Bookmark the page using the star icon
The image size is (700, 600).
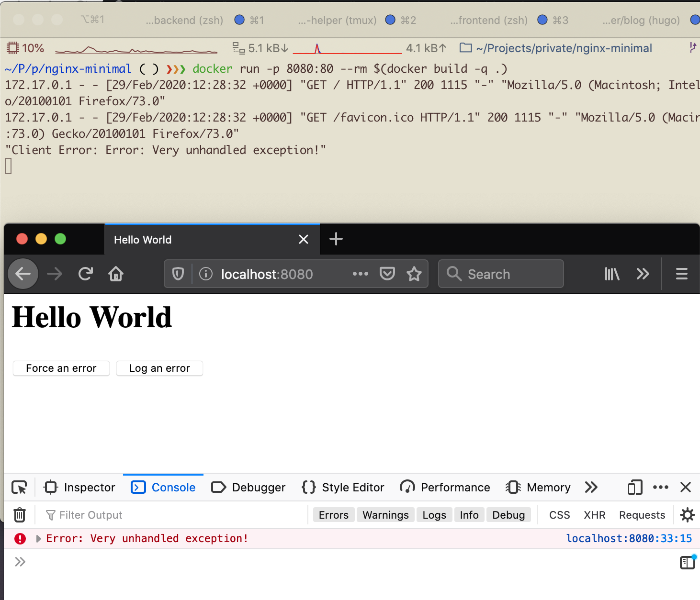[414, 274]
